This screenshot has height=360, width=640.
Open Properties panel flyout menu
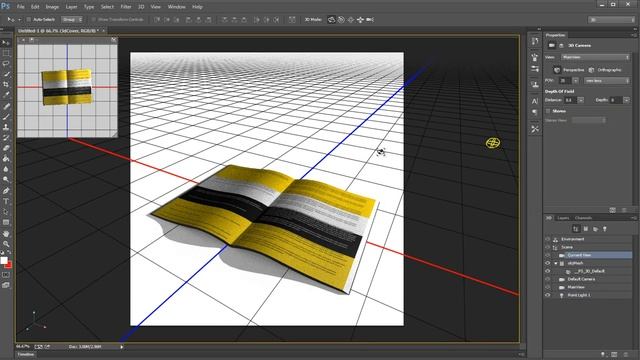633,35
